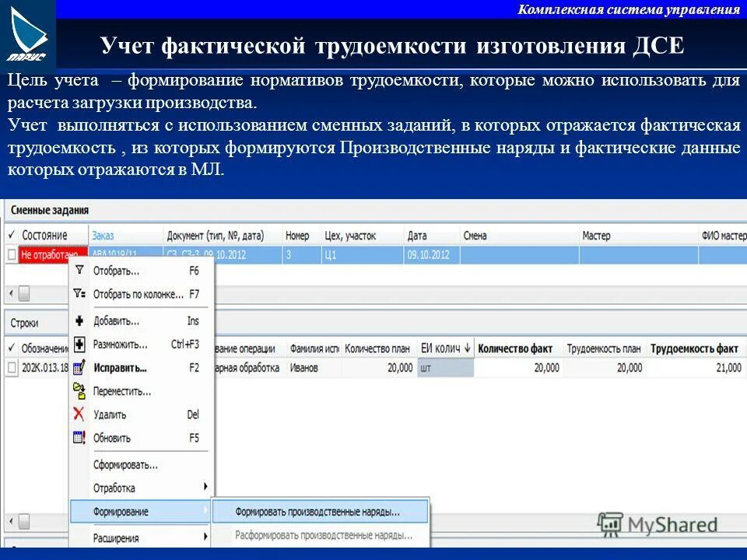Viewport: 747px width, 560px height.
Task: Click the refresh icon beside Обновить
Action: click(79, 437)
